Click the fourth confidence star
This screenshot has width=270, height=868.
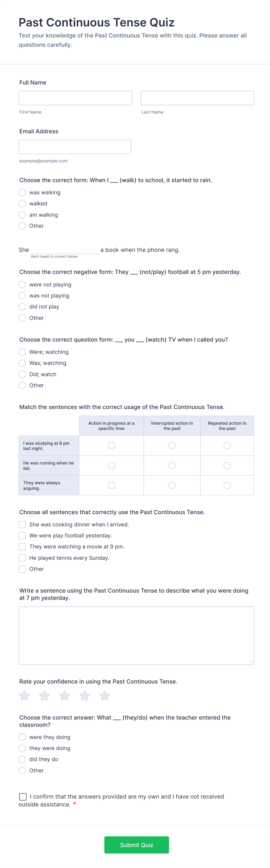pos(84,696)
